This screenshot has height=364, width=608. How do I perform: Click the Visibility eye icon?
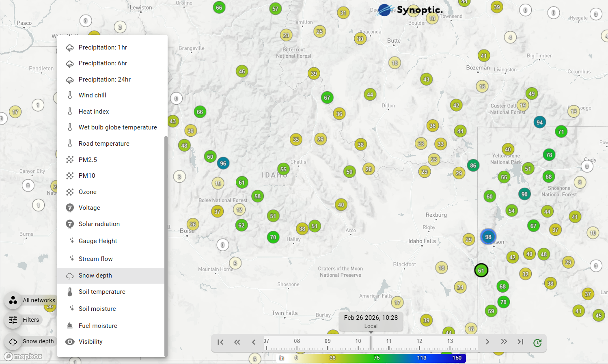70,341
